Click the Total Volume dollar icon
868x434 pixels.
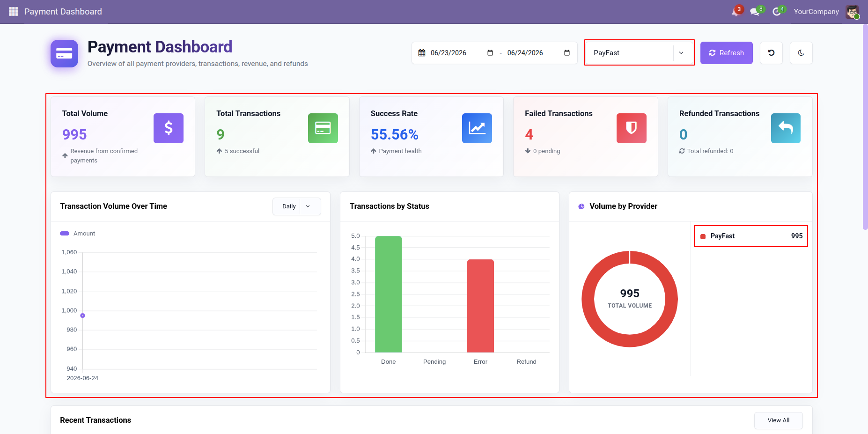pyautogui.click(x=169, y=128)
